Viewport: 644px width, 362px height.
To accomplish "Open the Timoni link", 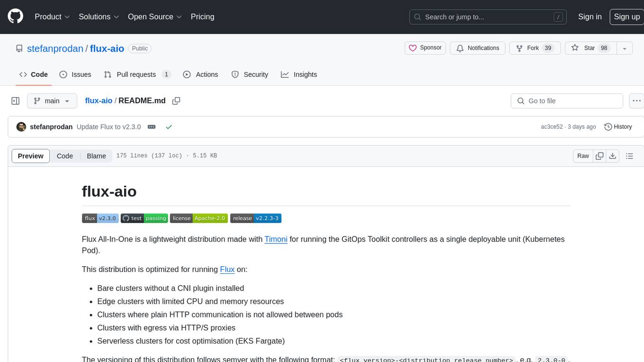I will tap(276, 239).
